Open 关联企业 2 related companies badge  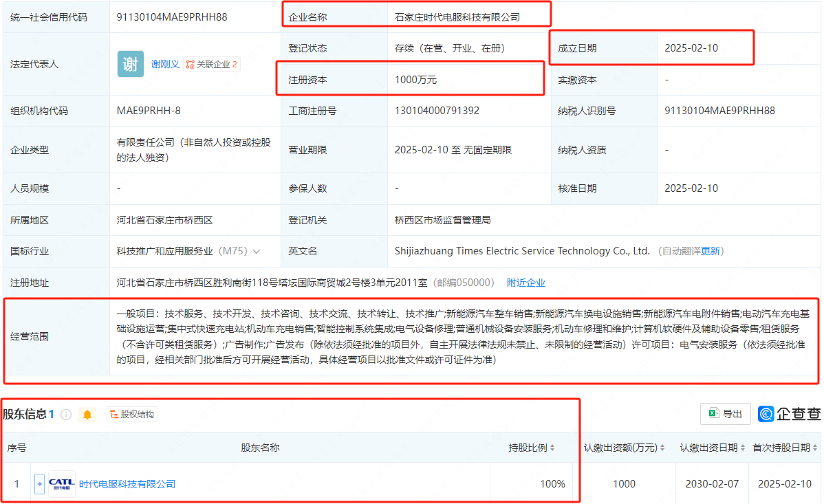pyautogui.click(x=212, y=64)
